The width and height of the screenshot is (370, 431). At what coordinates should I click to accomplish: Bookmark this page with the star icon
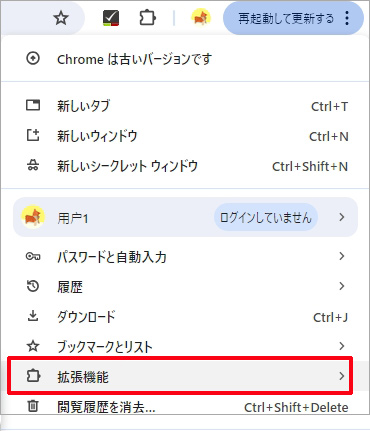click(61, 18)
